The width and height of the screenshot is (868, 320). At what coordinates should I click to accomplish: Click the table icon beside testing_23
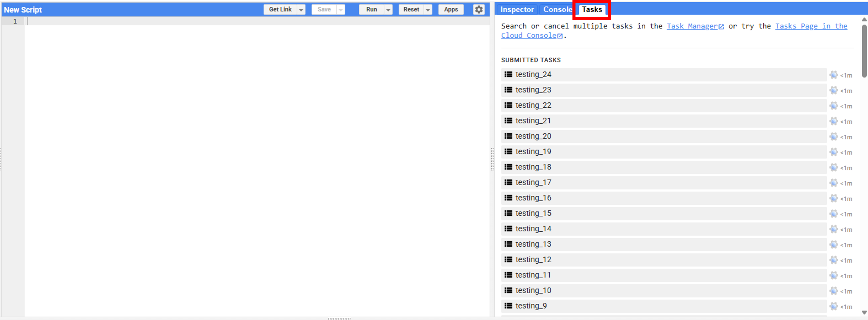click(508, 90)
